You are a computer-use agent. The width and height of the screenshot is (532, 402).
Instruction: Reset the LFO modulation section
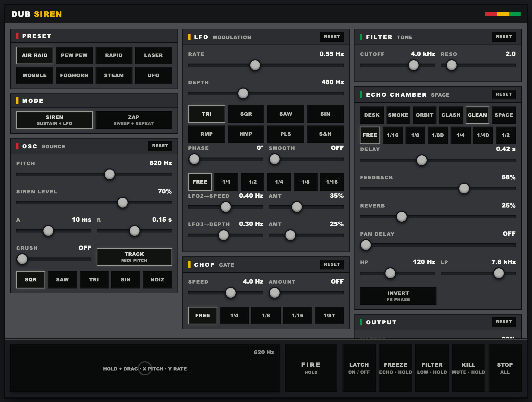tap(332, 37)
